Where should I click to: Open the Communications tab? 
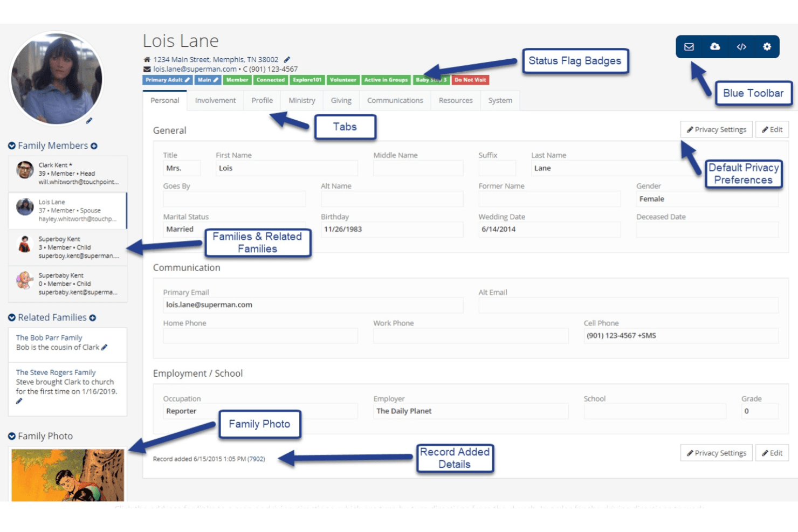tap(395, 101)
